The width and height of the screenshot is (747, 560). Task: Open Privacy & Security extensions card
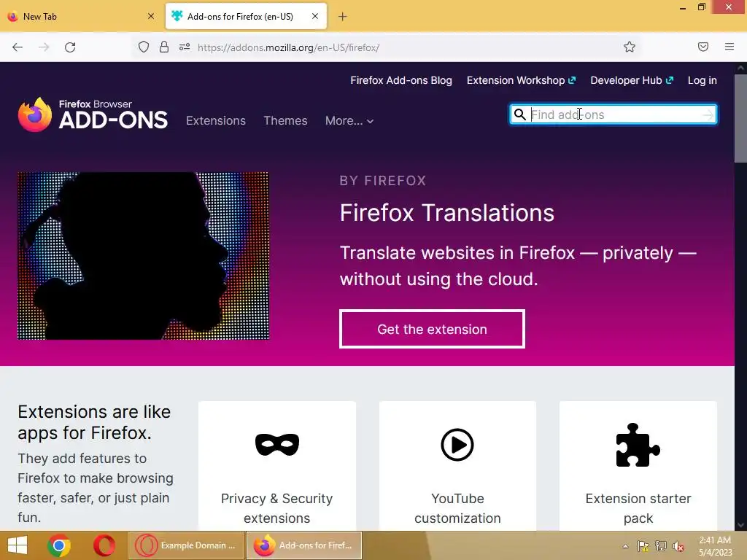[276, 466]
